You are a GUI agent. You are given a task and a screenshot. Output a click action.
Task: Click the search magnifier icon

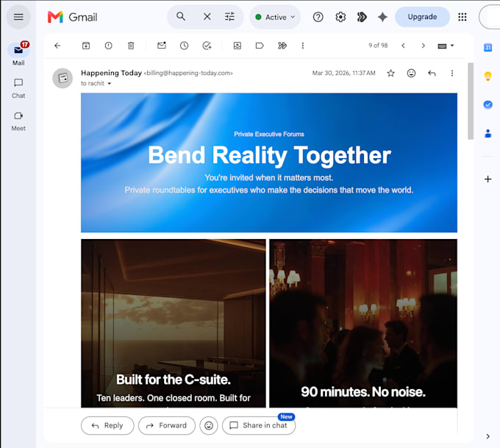click(181, 17)
